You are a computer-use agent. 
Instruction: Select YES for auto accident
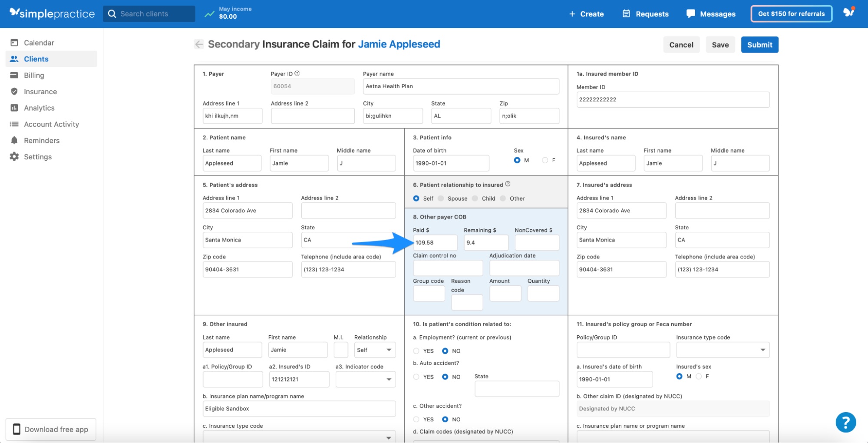point(416,377)
